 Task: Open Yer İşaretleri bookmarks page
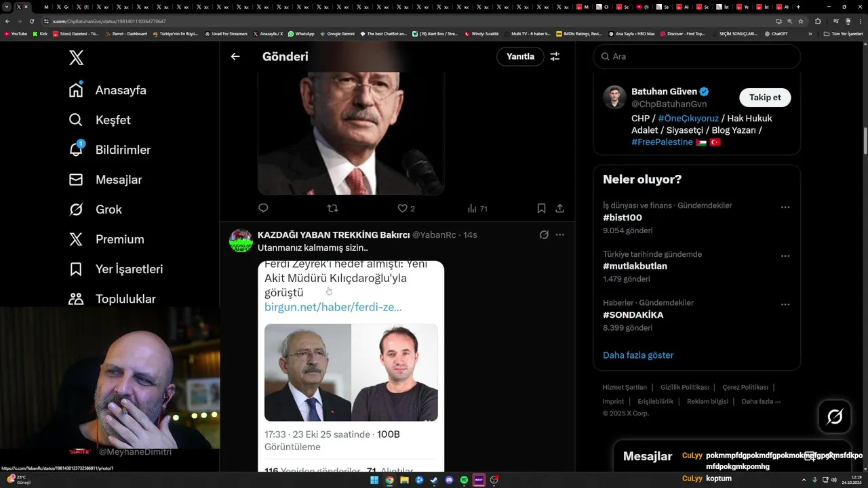116,269
